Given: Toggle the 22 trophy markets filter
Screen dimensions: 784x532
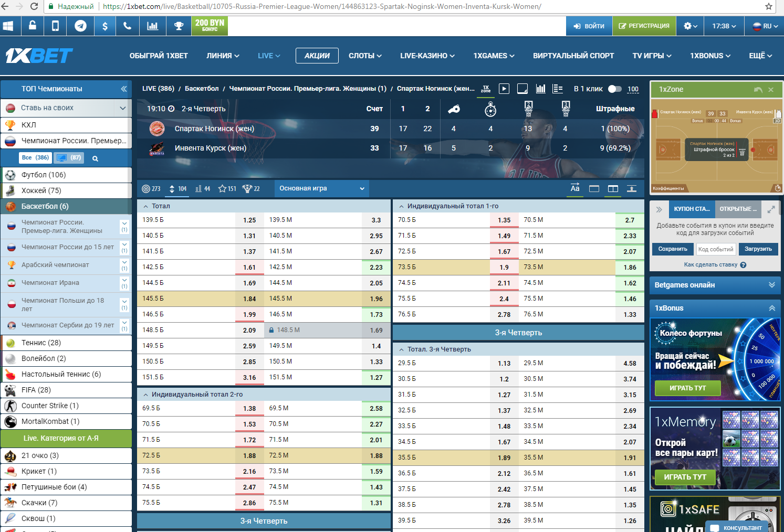Looking at the screenshot, I should pos(251,189).
